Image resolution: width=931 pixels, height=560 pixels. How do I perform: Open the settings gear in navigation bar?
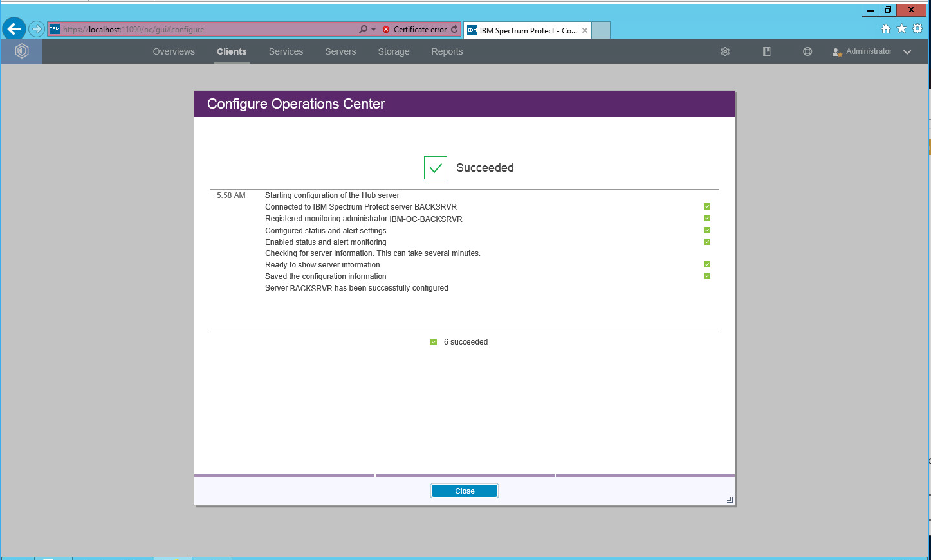tap(725, 51)
